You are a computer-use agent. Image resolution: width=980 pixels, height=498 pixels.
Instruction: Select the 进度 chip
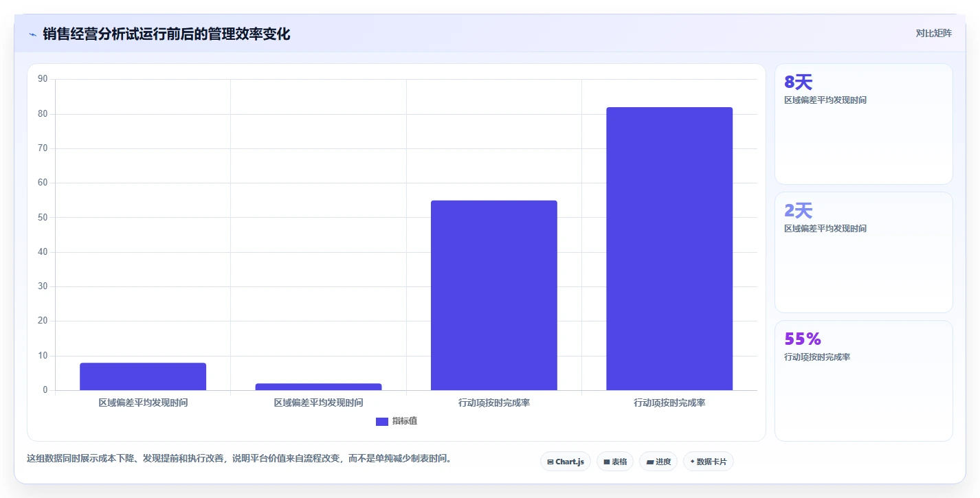tap(658, 462)
